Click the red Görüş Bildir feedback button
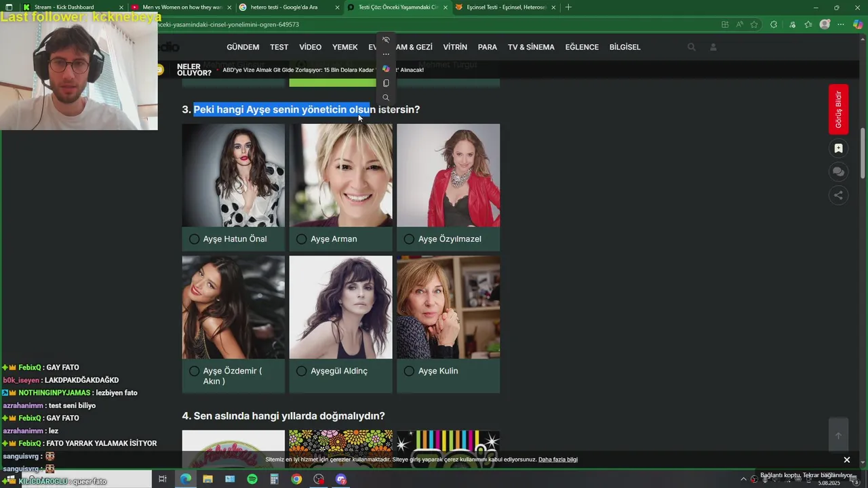 838,109
